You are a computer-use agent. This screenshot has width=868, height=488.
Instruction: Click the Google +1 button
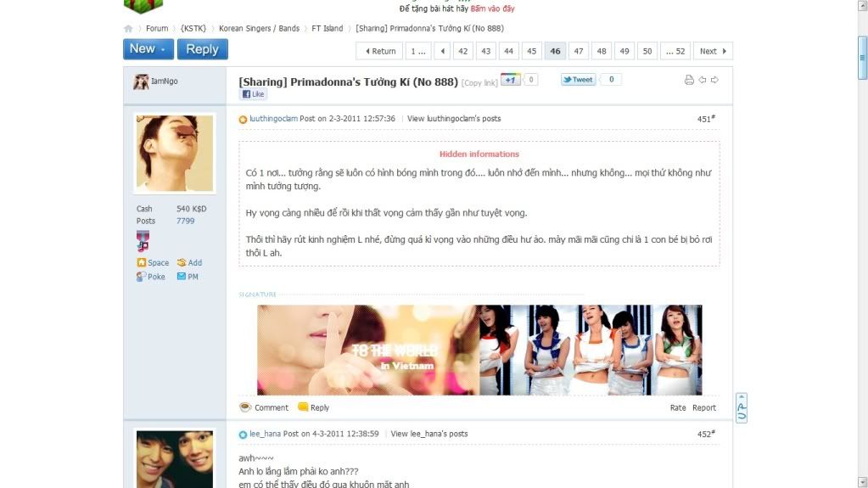[511, 80]
